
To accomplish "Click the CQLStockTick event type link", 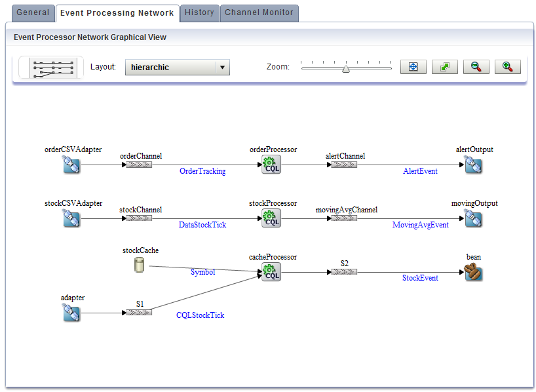I will pos(201,315).
